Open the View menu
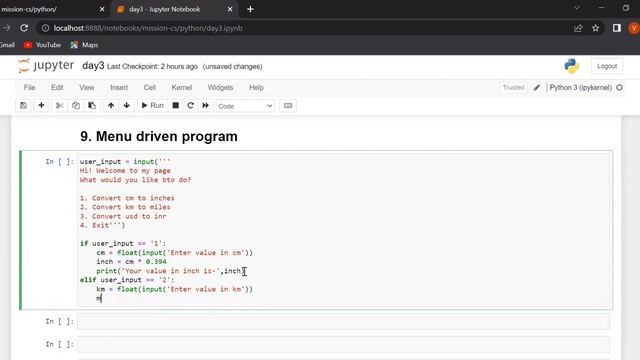 [x=87, y=87]
